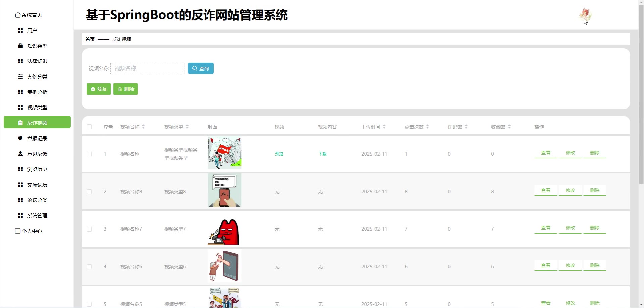Viewport: 644px width, 308px height.
Task: Check the row checkbox for 视频名称6
Action: click(x=89, y=267)
